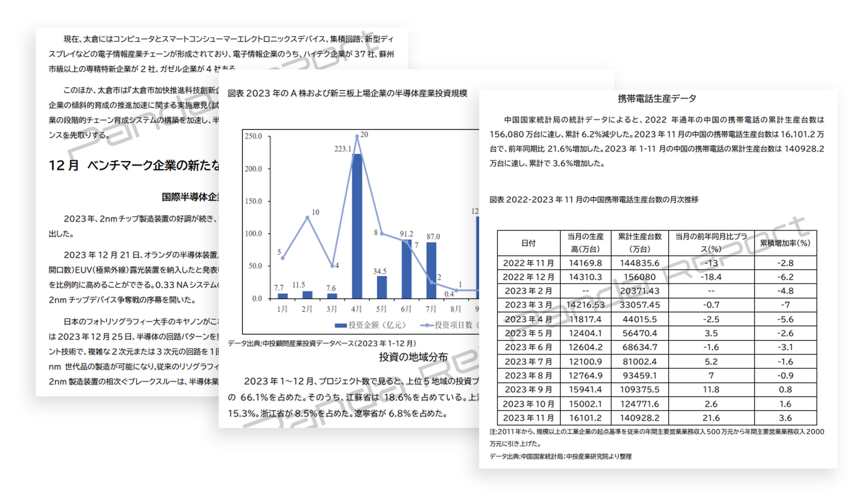Click the 2023年2月 row date cell
The image size is (868, 497).
[528, 291]
